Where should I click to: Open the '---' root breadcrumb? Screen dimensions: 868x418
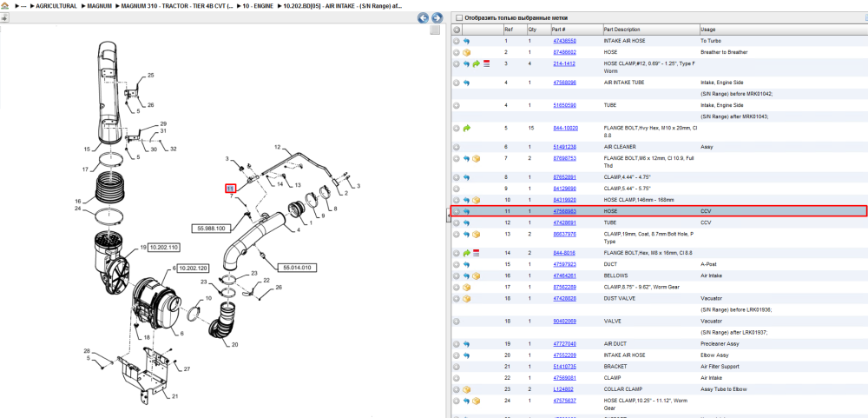23,6
